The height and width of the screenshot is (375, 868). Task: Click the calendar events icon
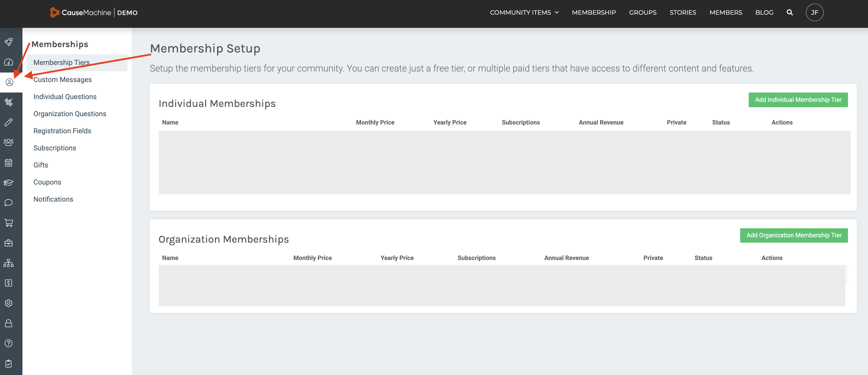pyautogui.click(x=9, y=163)
